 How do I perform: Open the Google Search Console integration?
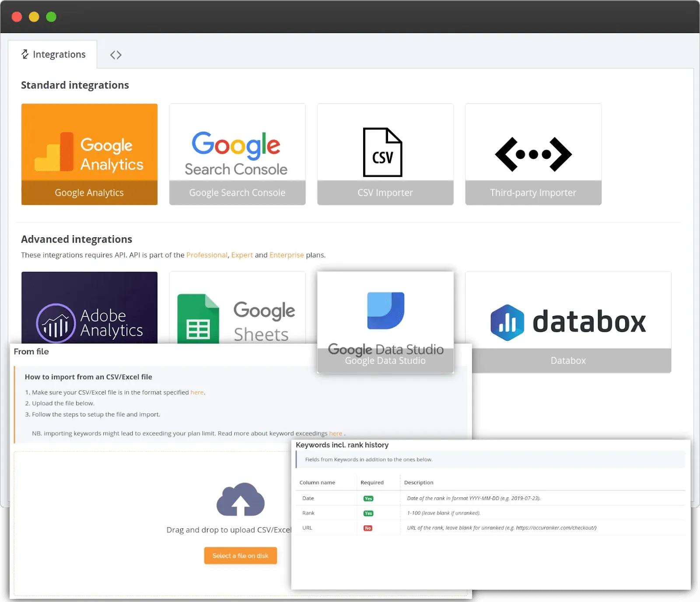[x=237, y=154]
